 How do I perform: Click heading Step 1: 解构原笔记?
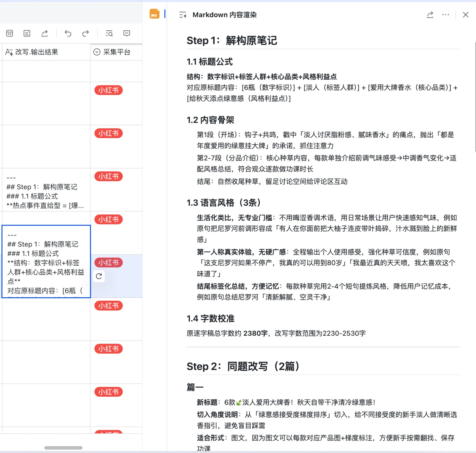click(x=232, y=40)
